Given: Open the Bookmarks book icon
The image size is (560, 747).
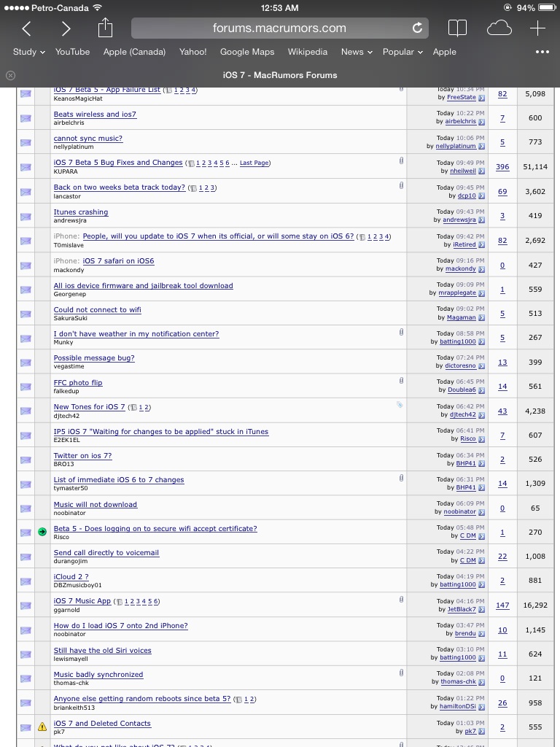Looking at the screenshot, I should click(x=457, y=28).
